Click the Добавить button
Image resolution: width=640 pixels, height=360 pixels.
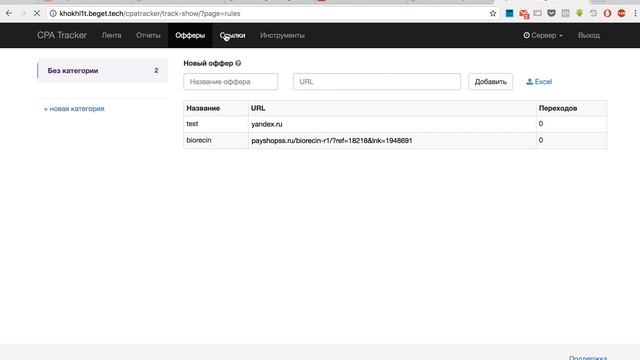tap(490, 82)
